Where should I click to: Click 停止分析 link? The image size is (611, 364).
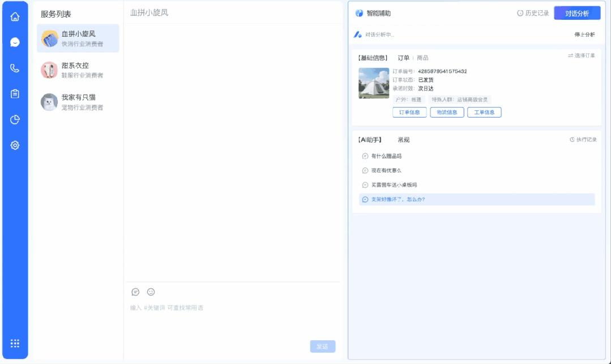[x=584, y=35]
